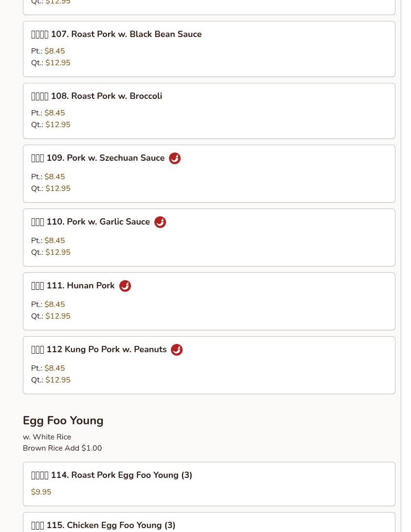Click the spicy pepper icon next to Hunan Pork

[125, 285]
